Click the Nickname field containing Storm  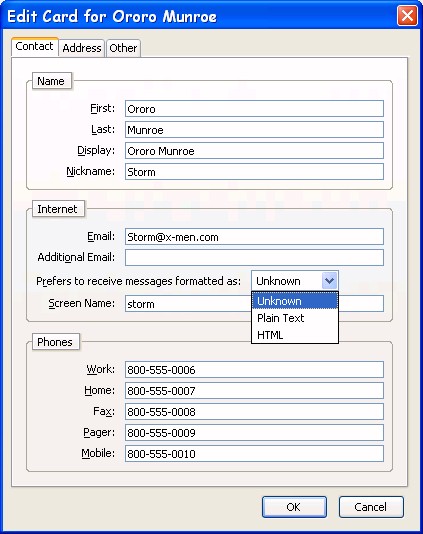(x=254, y=172)
